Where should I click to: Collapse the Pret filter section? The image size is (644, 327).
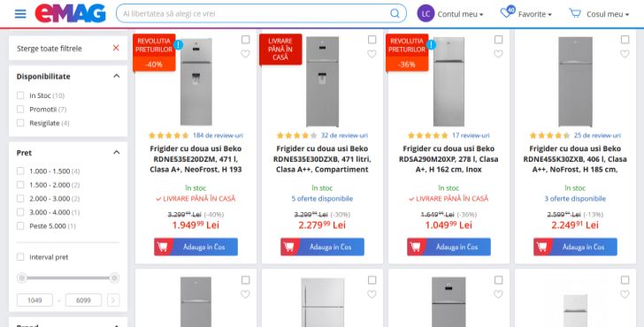[117, 152]
